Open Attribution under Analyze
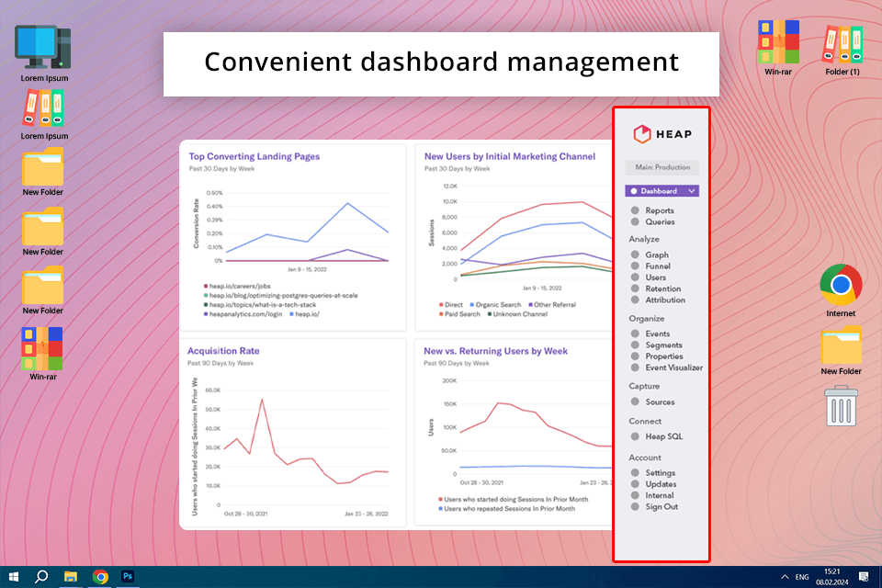This screenshot has width=882, height=588. pyautogui.click(x=665, y=300)
